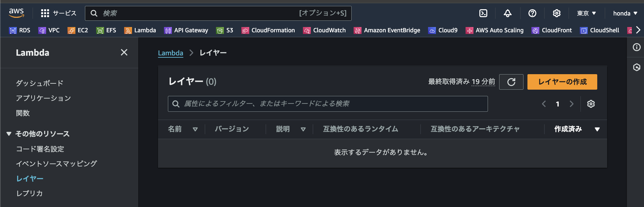644x207 pixels.
Task: Open the honda account menu
Action: [625, 13]
